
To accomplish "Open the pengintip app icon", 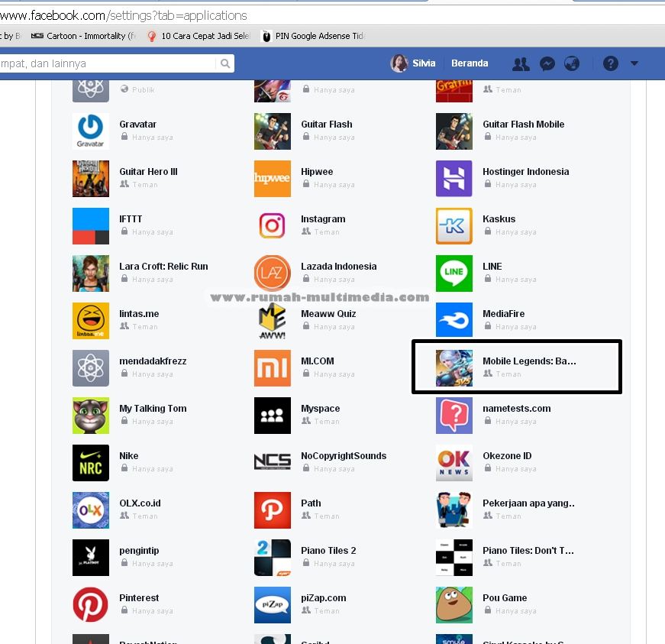I will tap(90, 558).
